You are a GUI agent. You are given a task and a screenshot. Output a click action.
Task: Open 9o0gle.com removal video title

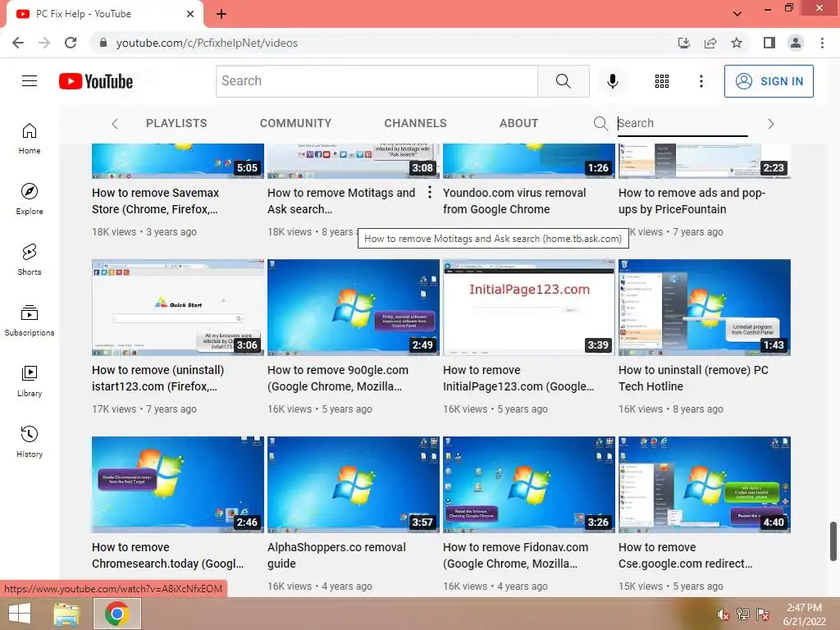337,378
